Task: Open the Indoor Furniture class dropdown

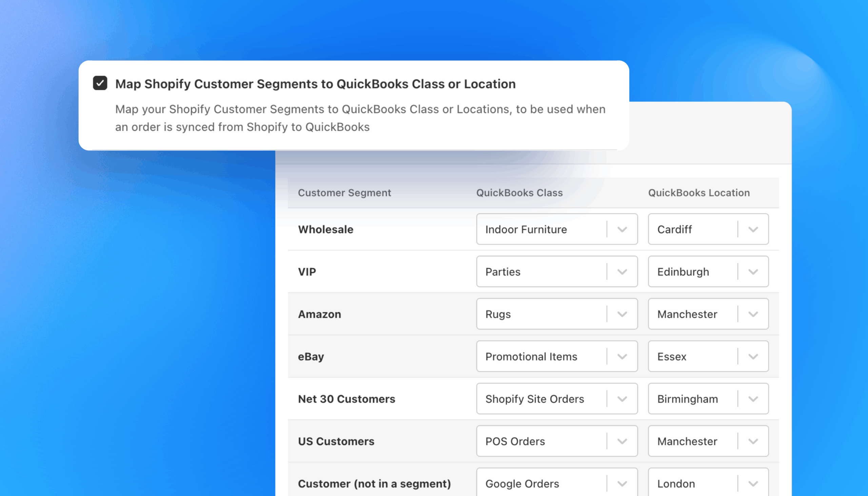Action: (622, 229)
